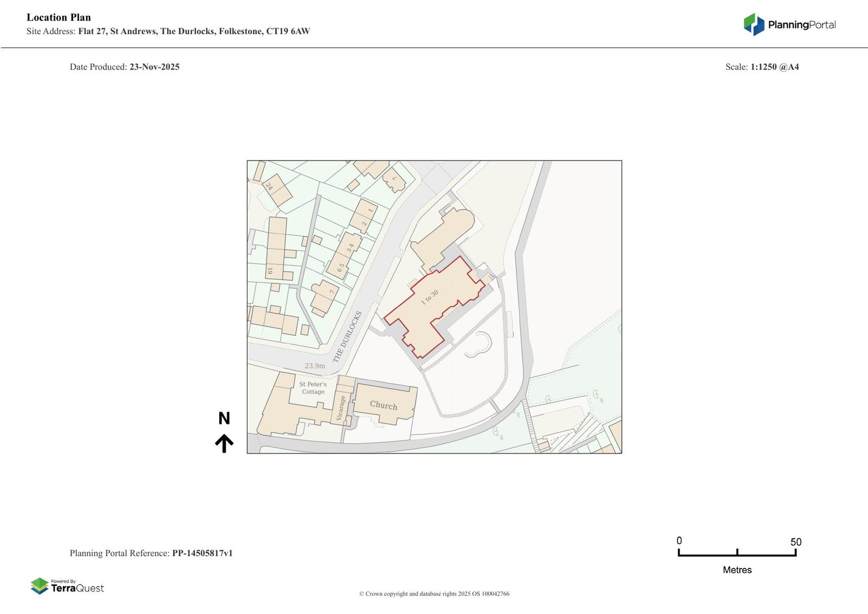Click the TerraQuest layered logo icon
This screenshot has height=614, width=868.
coord(40,586)
